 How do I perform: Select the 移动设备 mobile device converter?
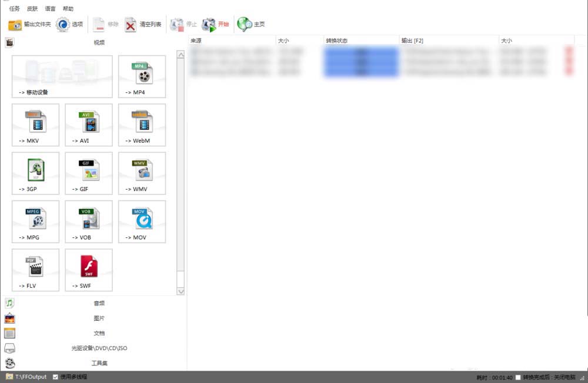pyautogui.click(x=62, y=76)
